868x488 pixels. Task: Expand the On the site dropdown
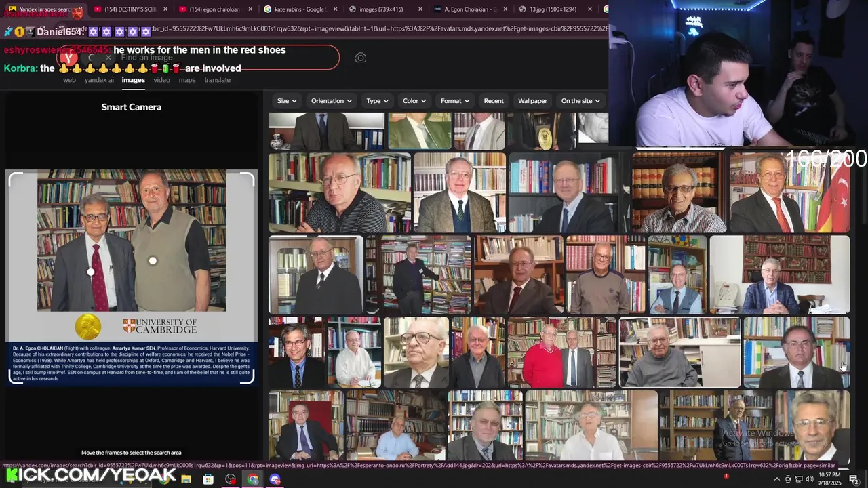(581, 101)
